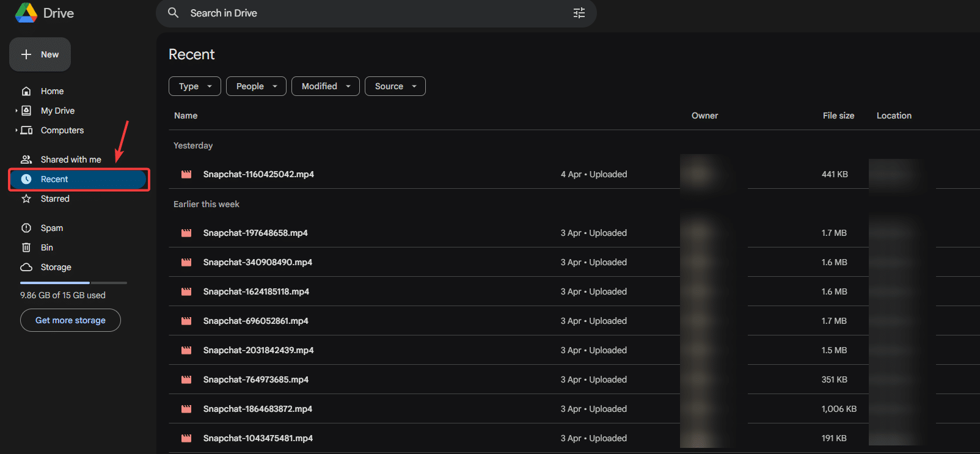
Task: Open the Type filter dropdown
Action: tap(194, 86)
